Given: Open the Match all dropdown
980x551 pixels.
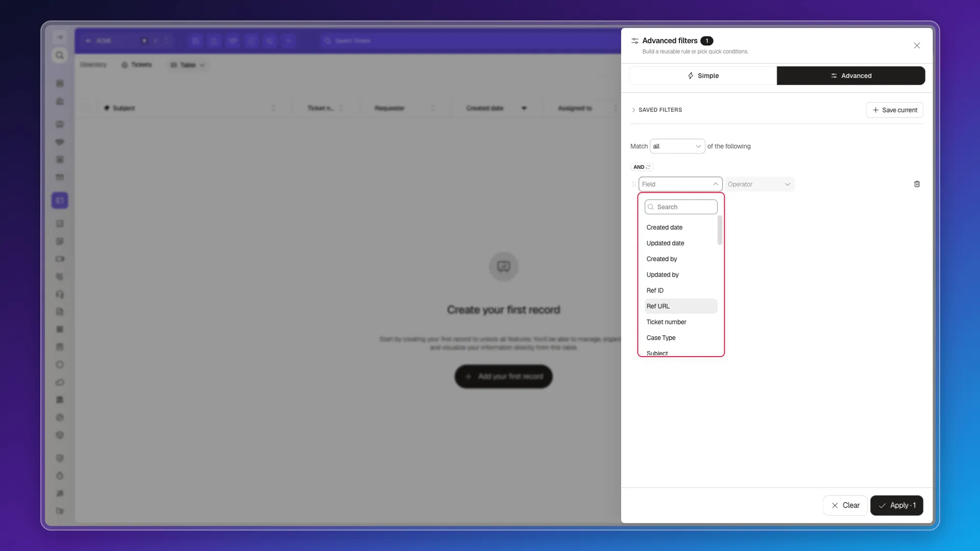Looking at the screenshot, I should click(677, 146).
